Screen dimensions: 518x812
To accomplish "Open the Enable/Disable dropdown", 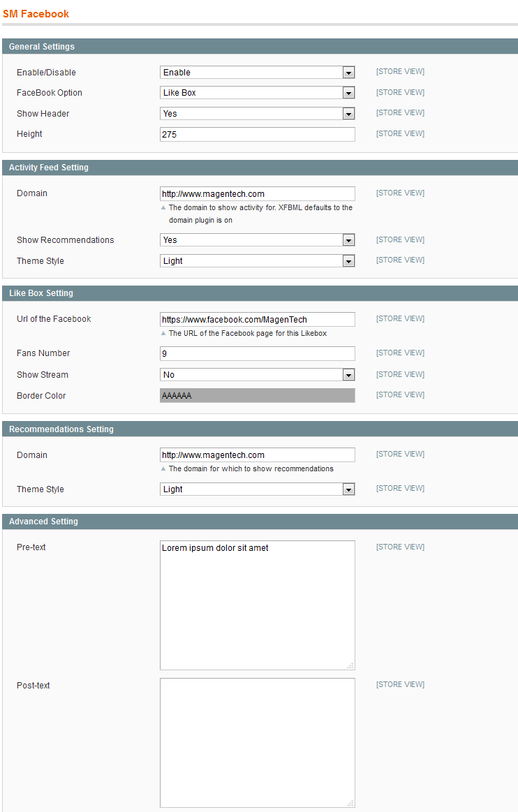I will coord(258,73).
